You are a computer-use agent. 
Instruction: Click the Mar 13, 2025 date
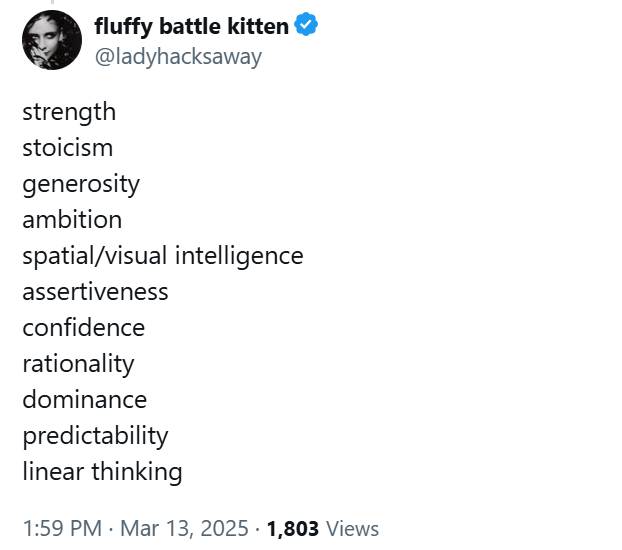(x=184, y=529)
